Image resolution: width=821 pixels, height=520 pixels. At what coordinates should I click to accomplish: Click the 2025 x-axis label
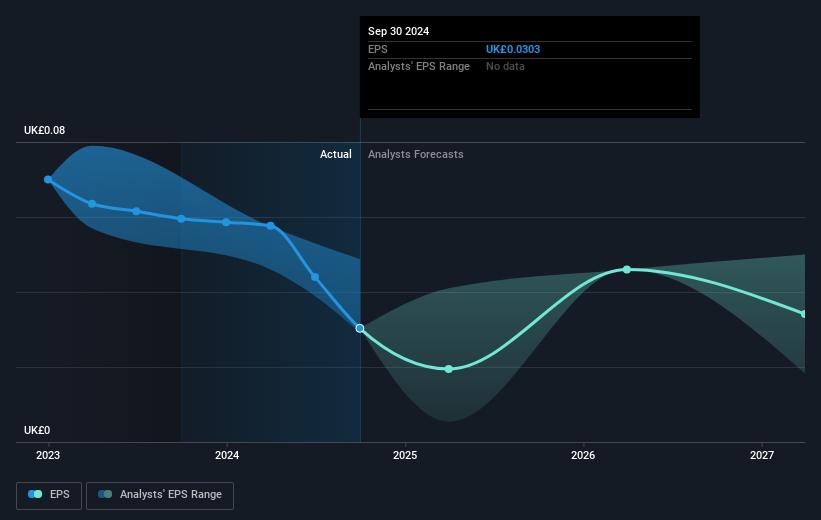click(405, 456)
